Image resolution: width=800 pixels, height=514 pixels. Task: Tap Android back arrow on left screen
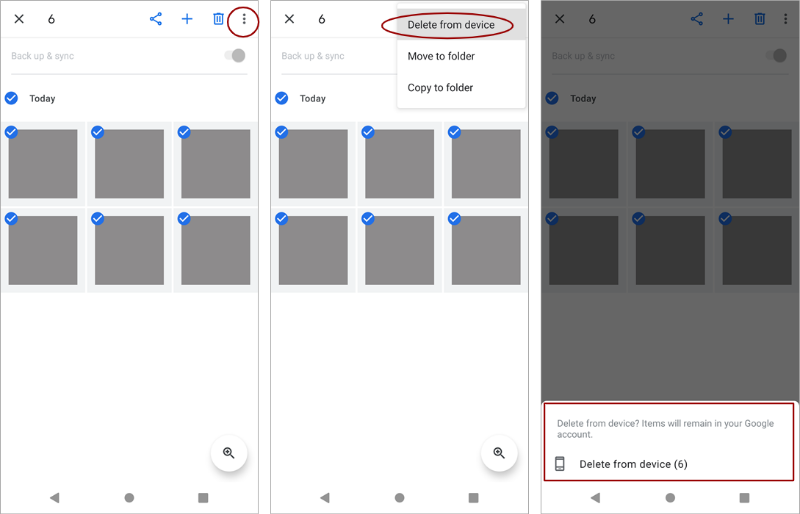(x=55, y=497)
